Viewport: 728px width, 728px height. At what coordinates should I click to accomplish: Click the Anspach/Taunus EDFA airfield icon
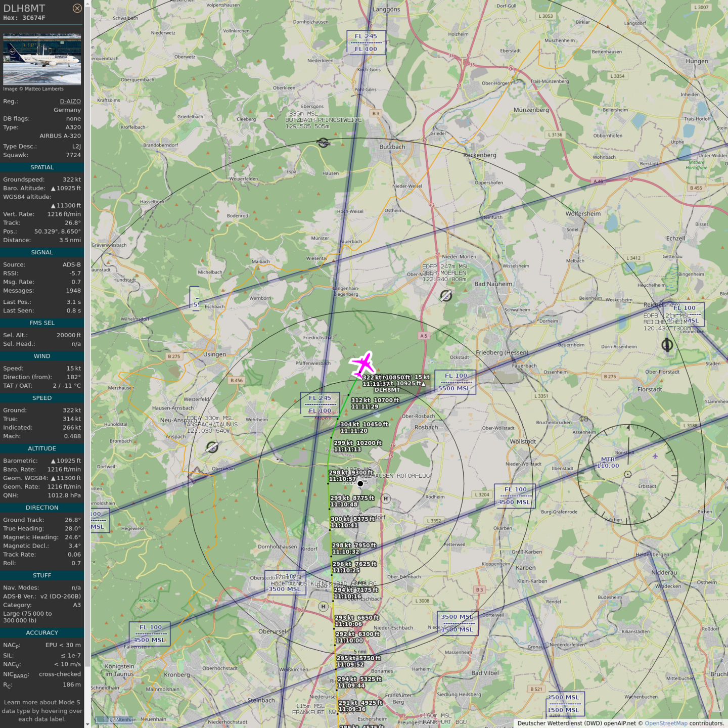[212, 447]
